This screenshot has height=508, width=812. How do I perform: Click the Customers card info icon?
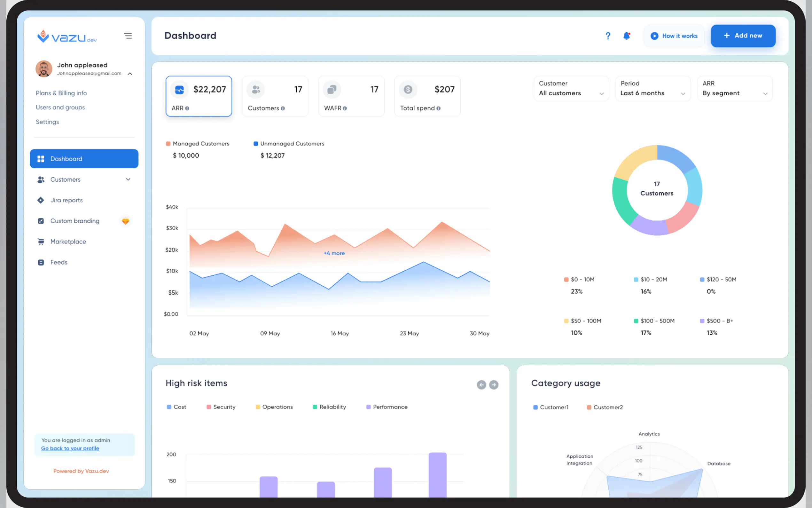pos(283,108)
